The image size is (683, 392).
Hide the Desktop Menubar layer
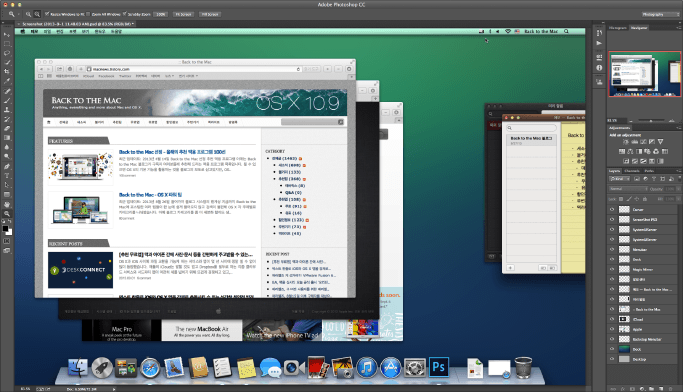coord(612,339)
